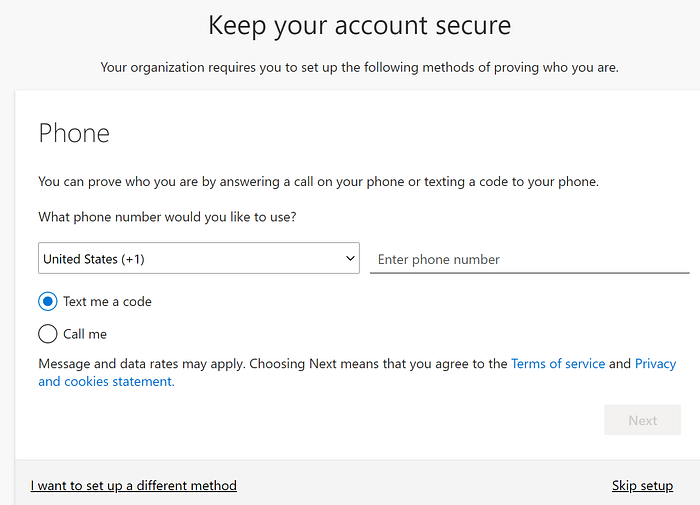The height and width of the screenshot is (505, 700).
Task: Click the Skip setup link
Action: click(x=642, y=486)
